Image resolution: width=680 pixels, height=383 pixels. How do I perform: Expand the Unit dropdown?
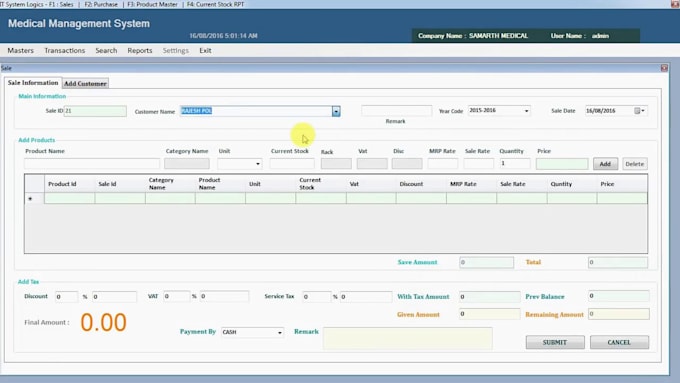(x=258, y=164)
